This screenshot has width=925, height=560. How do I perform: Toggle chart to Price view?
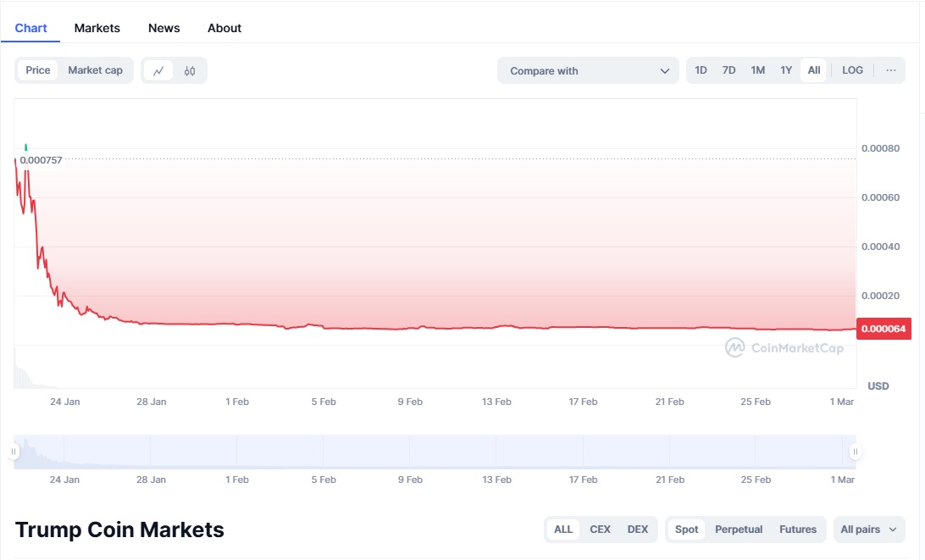[x=38, y=70]
